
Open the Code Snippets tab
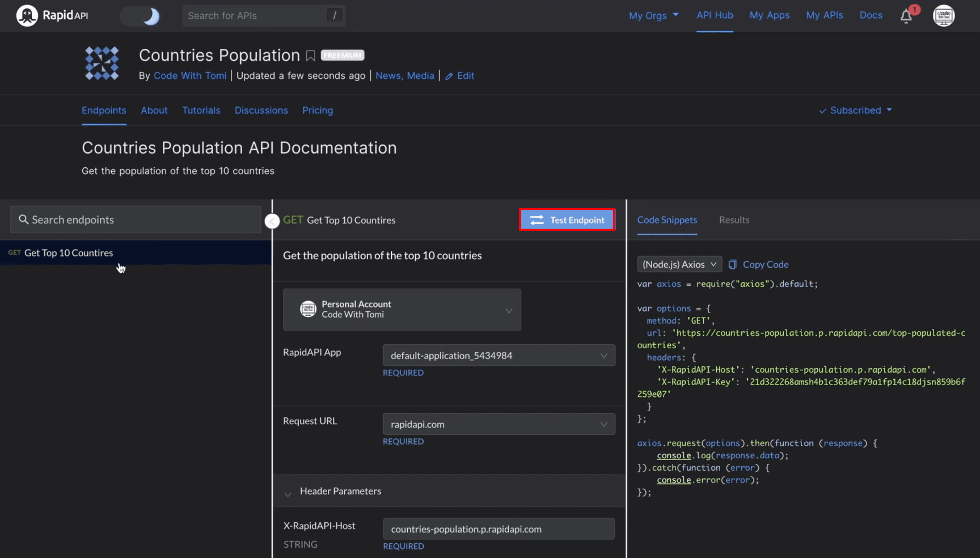667,220
